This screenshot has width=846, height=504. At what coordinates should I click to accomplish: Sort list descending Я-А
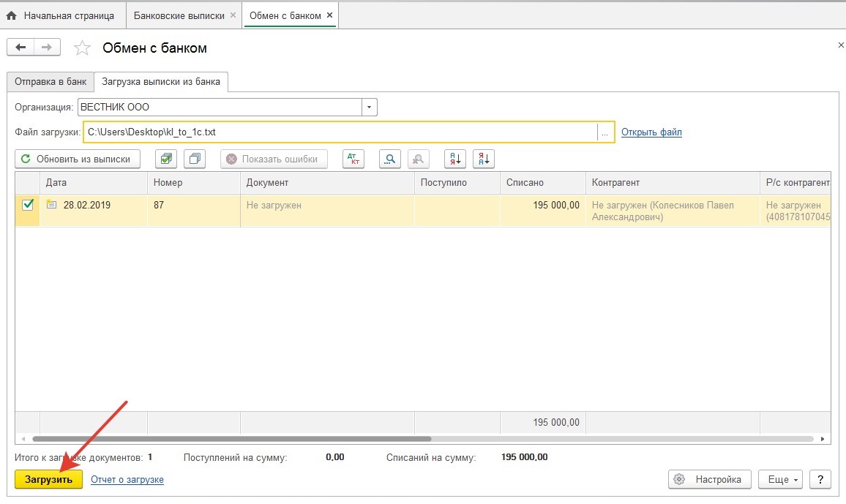(484, 159)
